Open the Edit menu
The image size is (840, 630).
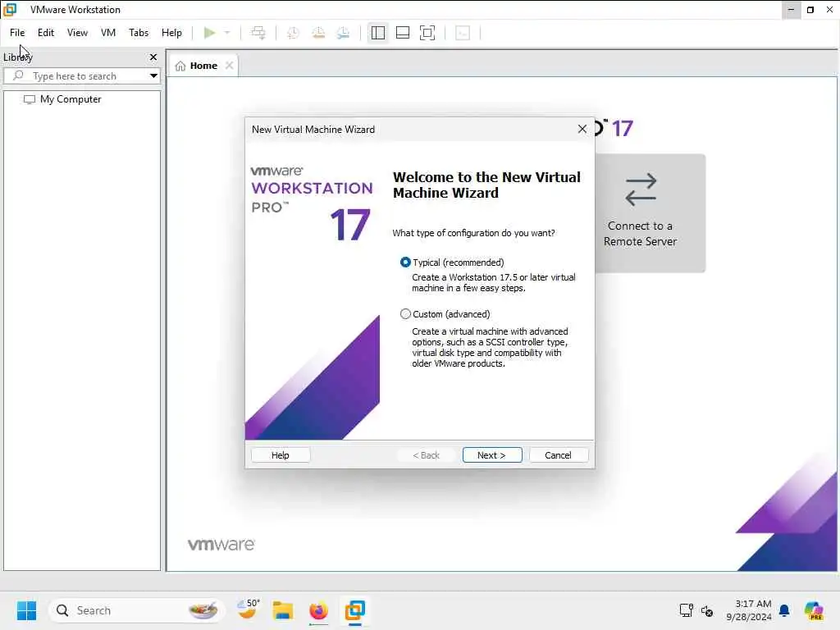click(46, 33)
